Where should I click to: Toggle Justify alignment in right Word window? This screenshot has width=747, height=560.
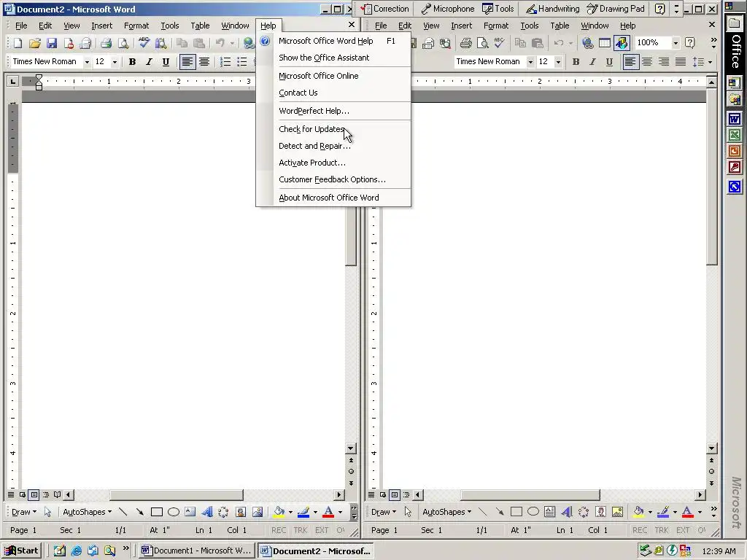tap(681, 62)
